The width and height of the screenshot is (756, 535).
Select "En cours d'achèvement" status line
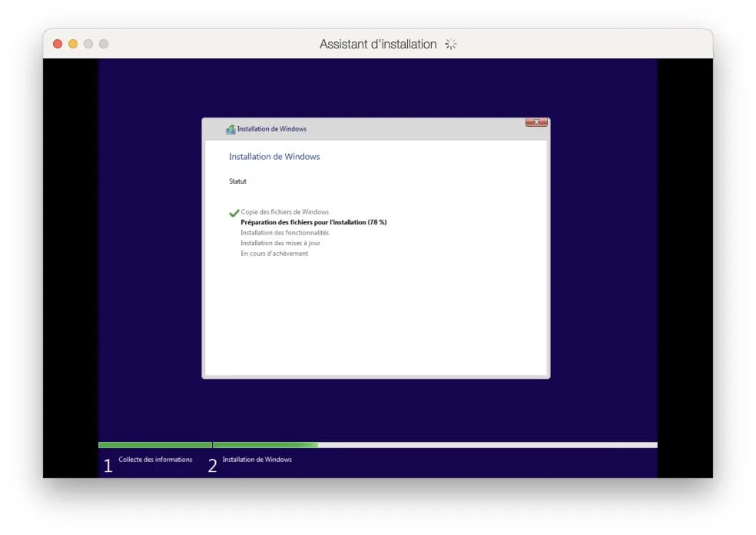click(274, 254)
